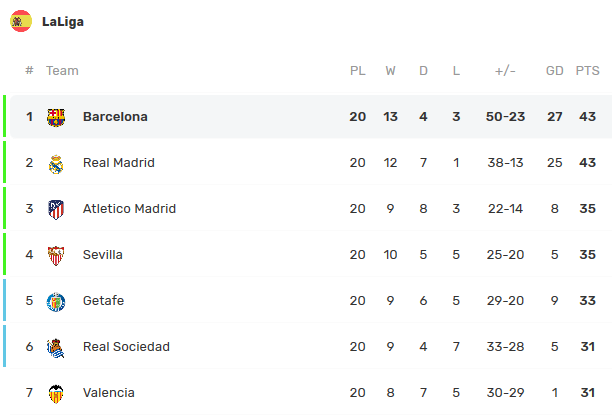The image size is (612, 417).
Task: Select the Atletico Madrid team name
Action: point(129,208)
